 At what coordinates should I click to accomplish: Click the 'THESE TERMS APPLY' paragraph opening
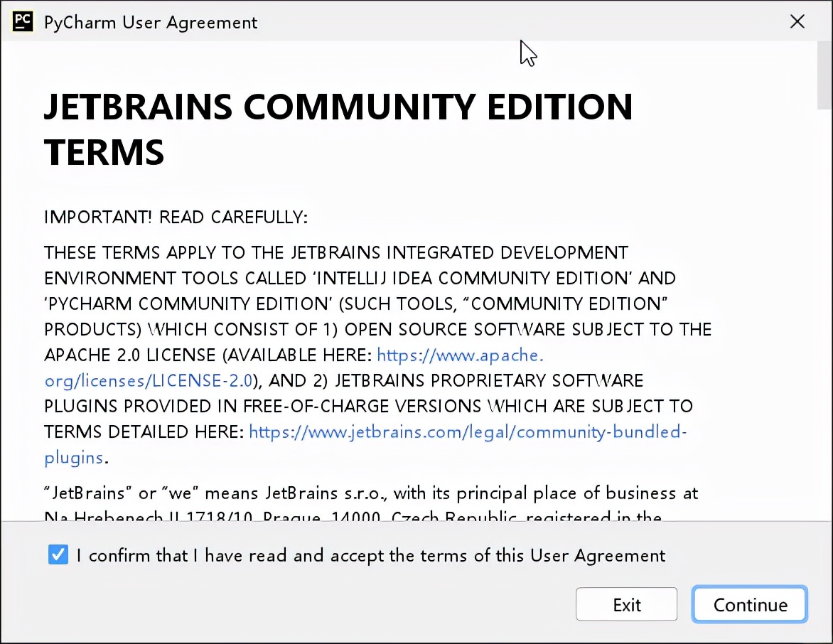(x=142, y=252)
